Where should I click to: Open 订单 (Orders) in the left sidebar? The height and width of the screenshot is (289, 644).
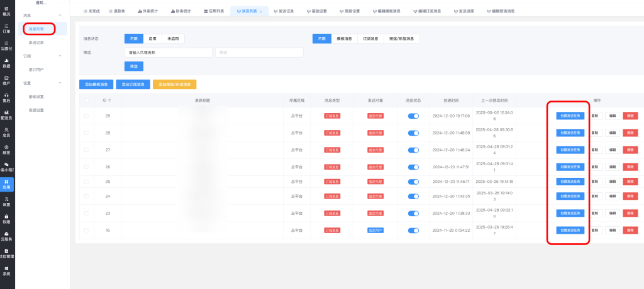pyautogui.click(x=6, y=28)
